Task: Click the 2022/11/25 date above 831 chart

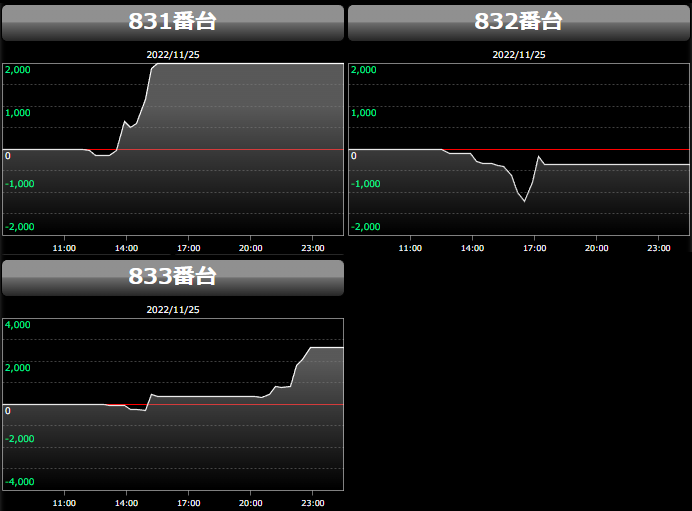Action: pyautogui.click(x=173, y=54)
